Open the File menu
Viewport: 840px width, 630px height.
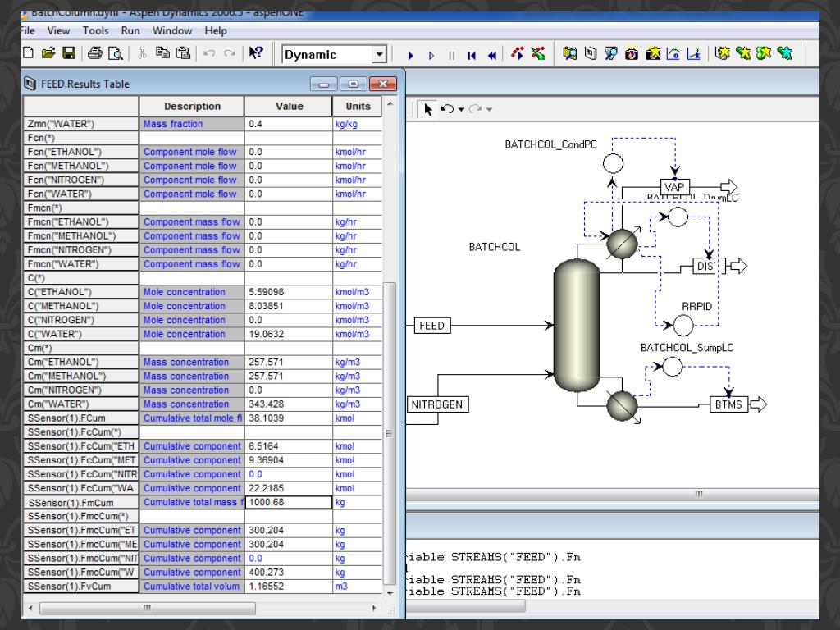click(28, 30)
